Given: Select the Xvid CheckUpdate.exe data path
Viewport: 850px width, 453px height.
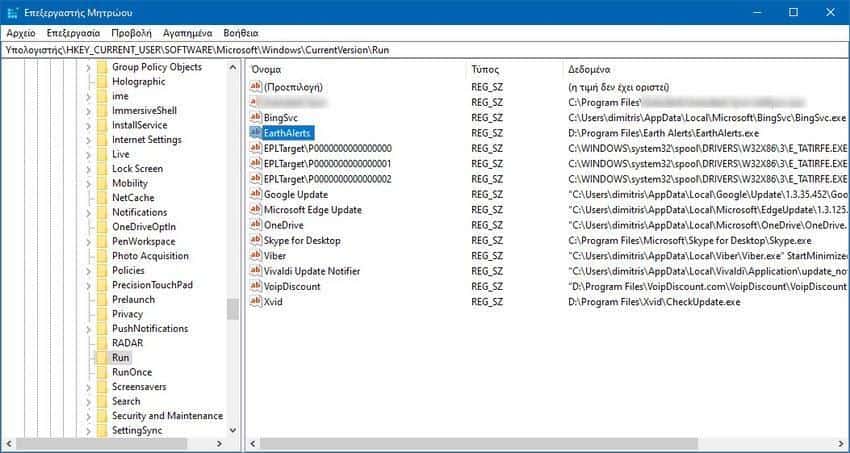Looking at the screenshot, I should [654, 302].
